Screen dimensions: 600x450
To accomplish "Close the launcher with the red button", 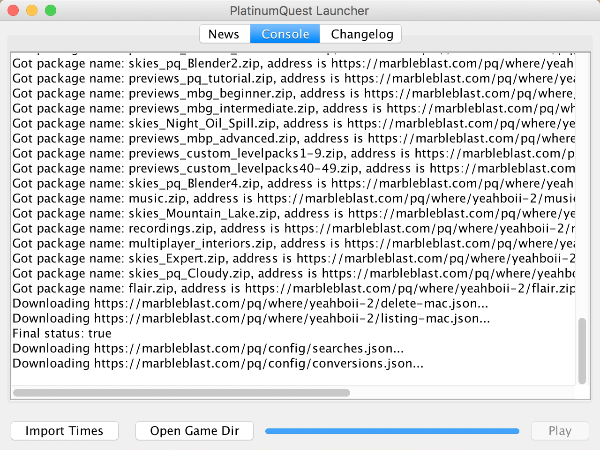I will 13,10.
